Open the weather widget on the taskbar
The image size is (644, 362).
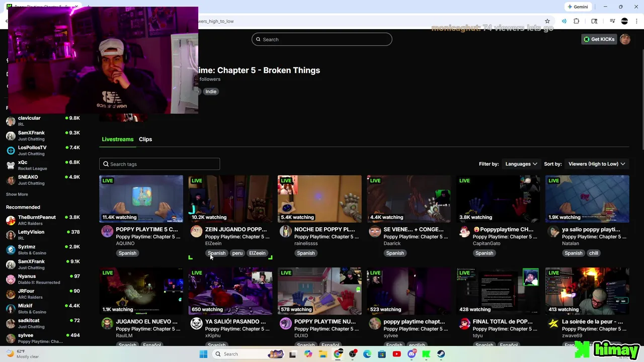(23, 354)
